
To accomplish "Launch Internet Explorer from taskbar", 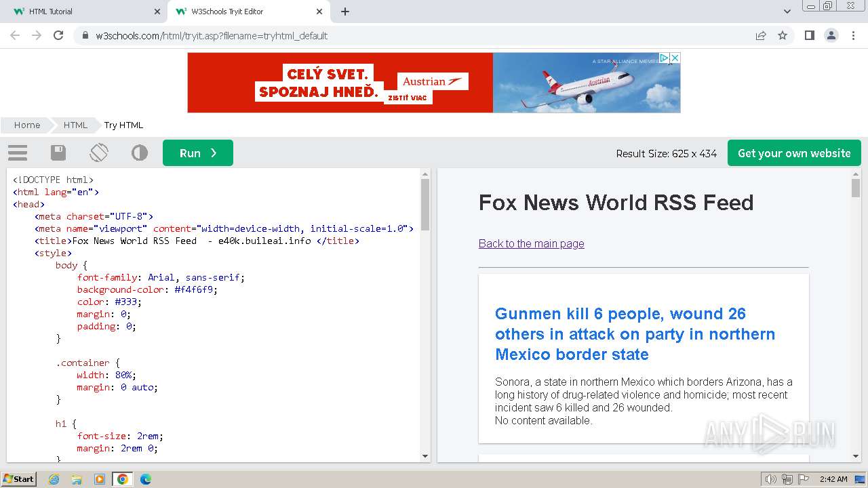I will [54, 479].
